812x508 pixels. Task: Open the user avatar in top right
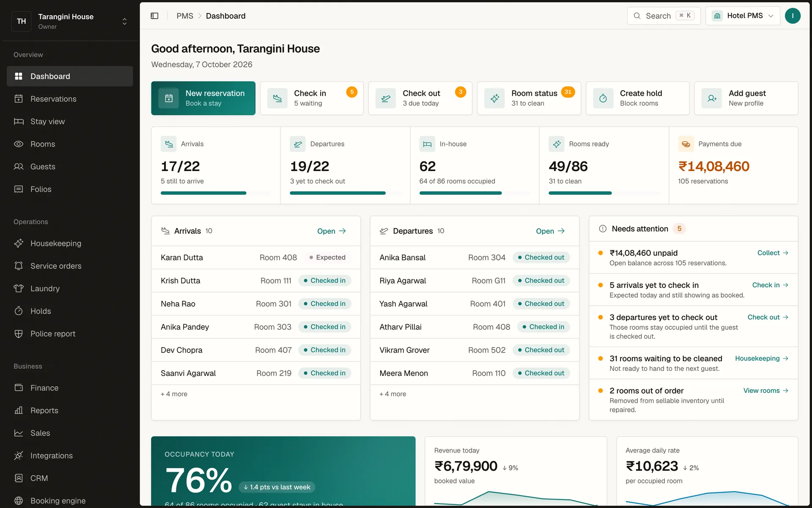click(x=793, y=16)
